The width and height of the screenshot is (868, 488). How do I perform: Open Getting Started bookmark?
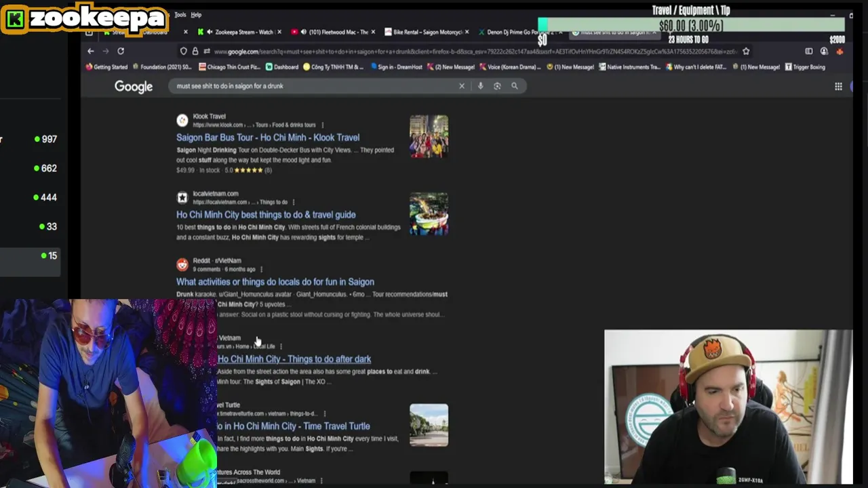click(106, 67)
